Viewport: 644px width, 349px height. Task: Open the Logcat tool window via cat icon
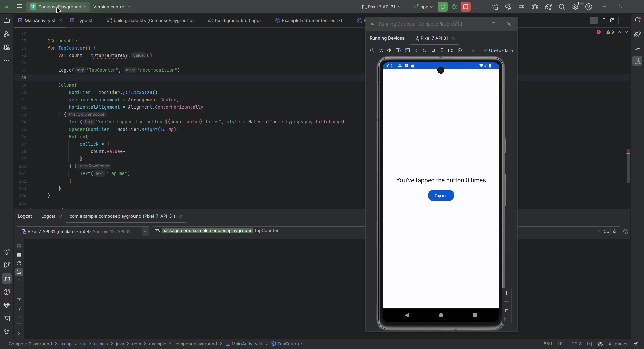click(7, 279)
